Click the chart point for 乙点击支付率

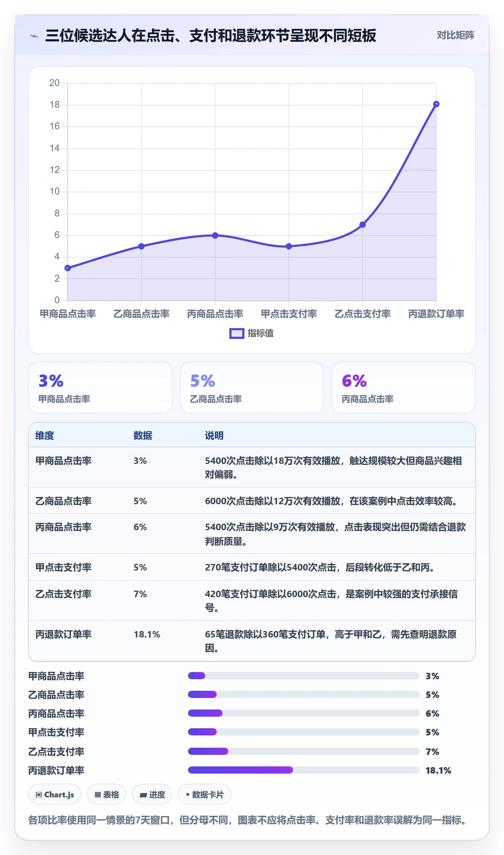(363, 225)
